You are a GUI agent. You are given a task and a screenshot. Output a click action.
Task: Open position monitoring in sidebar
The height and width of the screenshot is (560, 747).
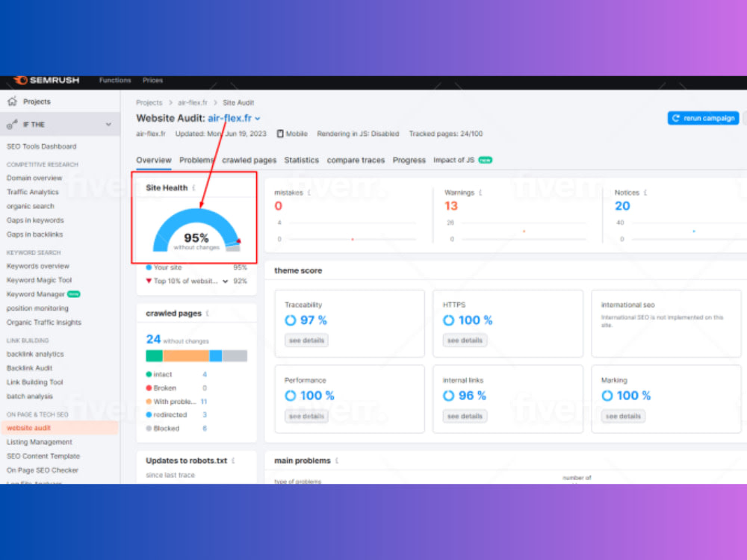[37, 308]
